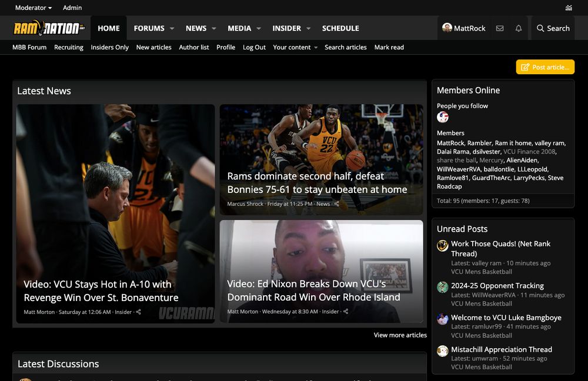
Task: Open the SCHEDULE page
Action: pyautogui.click(x=340, y=28)
